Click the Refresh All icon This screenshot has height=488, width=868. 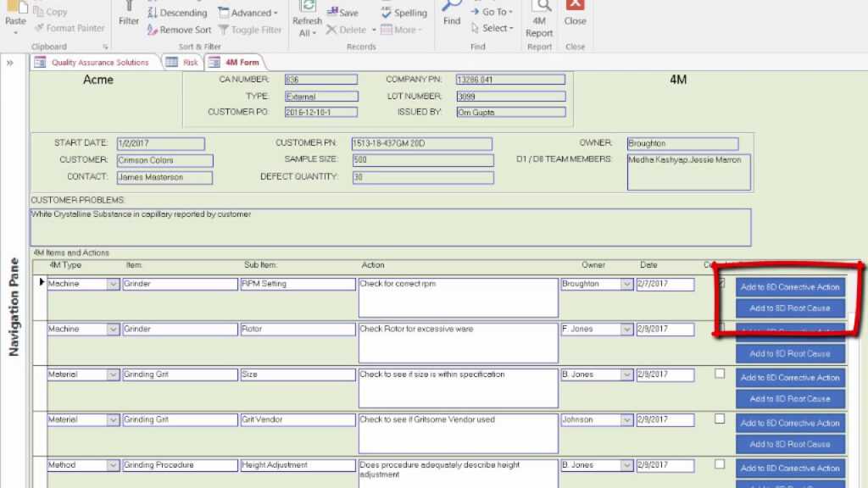click(307, 19)
